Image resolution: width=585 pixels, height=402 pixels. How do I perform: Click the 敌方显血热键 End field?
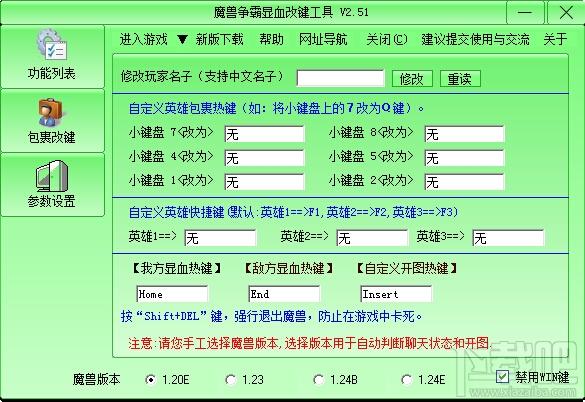(x=284, y=294)
